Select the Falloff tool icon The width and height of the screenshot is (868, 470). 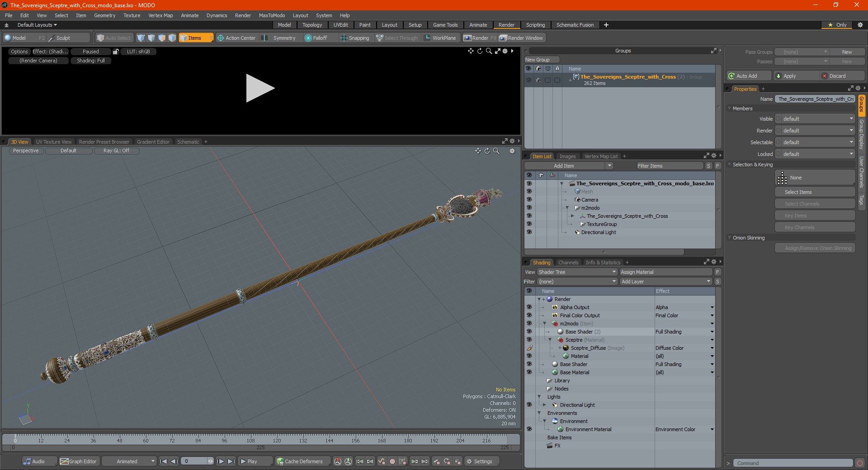click(x=308, y=38)
